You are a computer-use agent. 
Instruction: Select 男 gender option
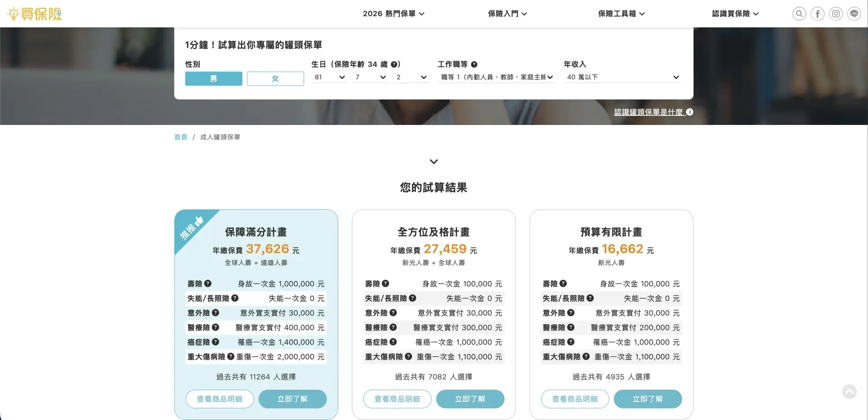[213, 78]
